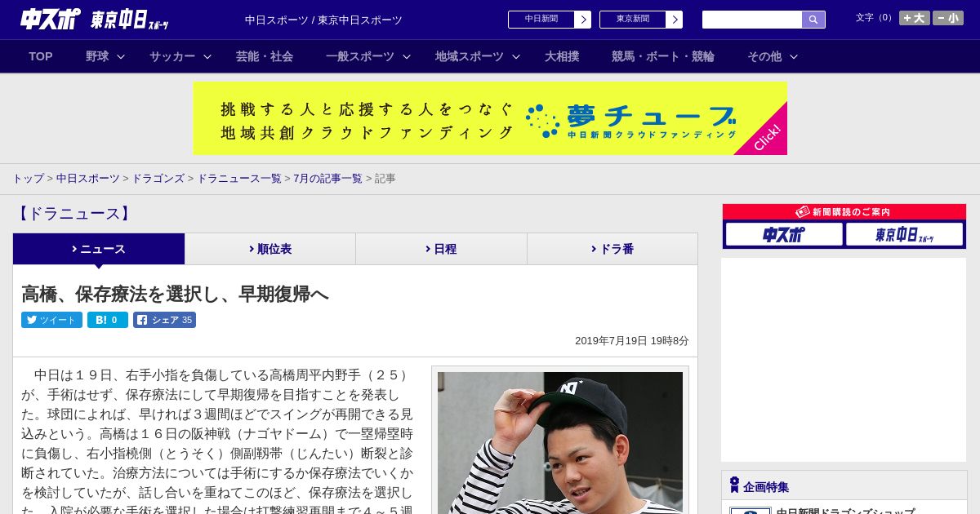Decrease the font size with the 小 button
The width and height of the screenshot is (980, 514).
pyautogui.click(x=948, y=18)
